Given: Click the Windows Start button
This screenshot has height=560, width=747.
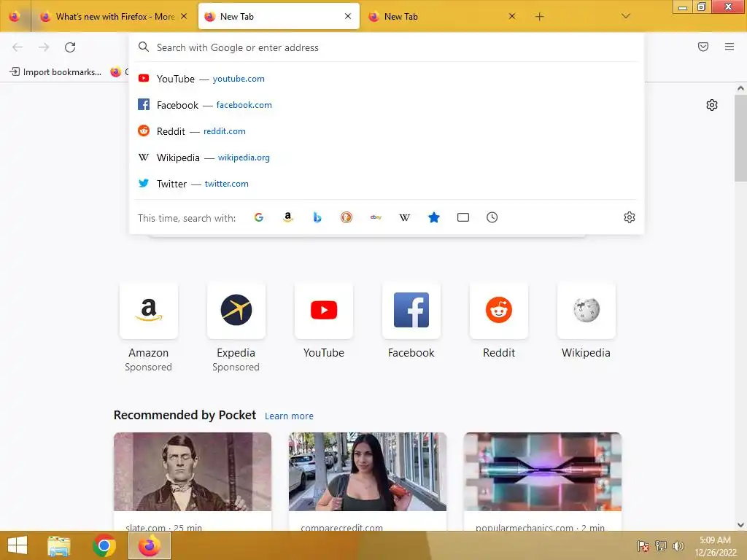Looking at the screenshot, I should 18,545.
